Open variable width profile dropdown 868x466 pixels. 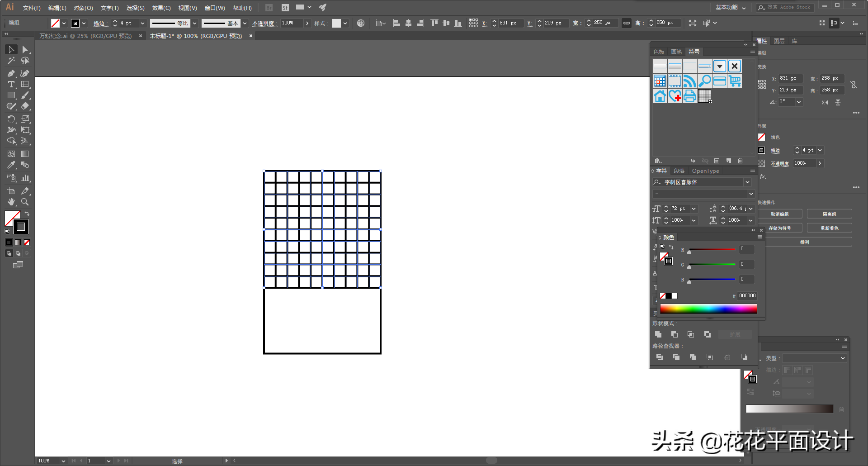[x=195, y=23]
